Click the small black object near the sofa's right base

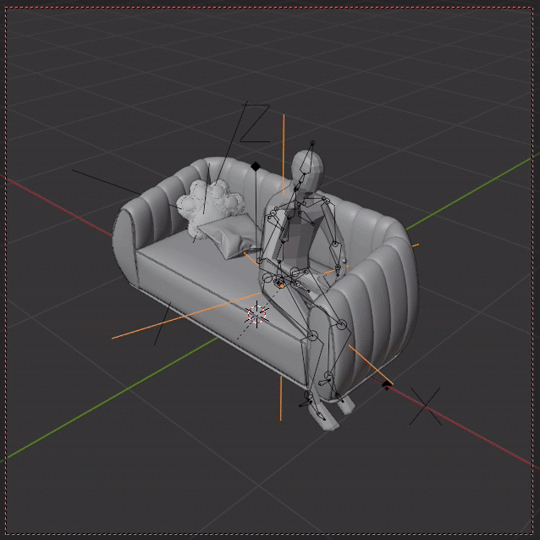pos(387,385)
